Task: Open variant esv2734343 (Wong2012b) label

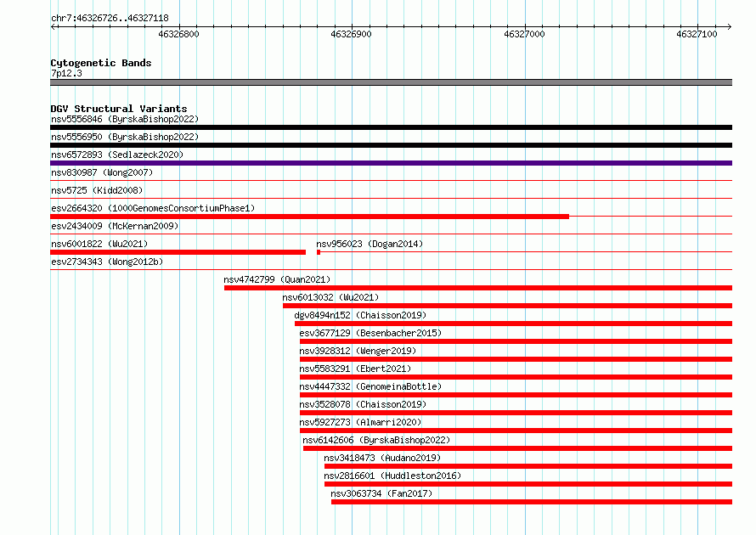Action: pos(107,262)
